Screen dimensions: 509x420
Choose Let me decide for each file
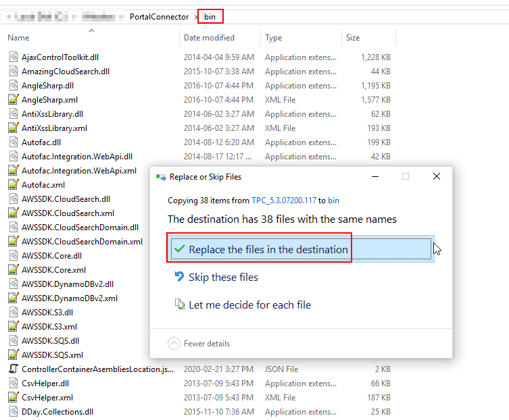[x=249, y=305]
